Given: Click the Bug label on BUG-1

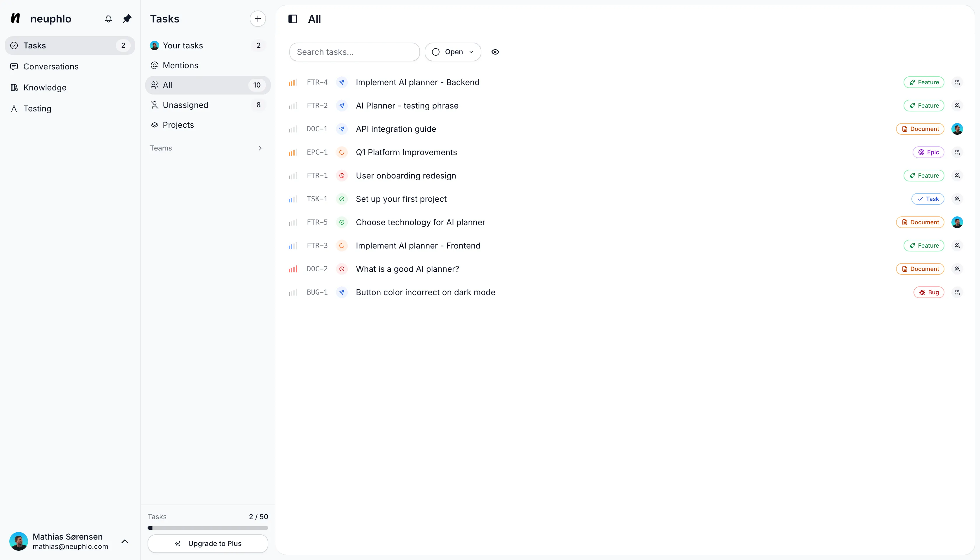Looking at the screenshot, I should pyautogui.click(x=928, y=292).
